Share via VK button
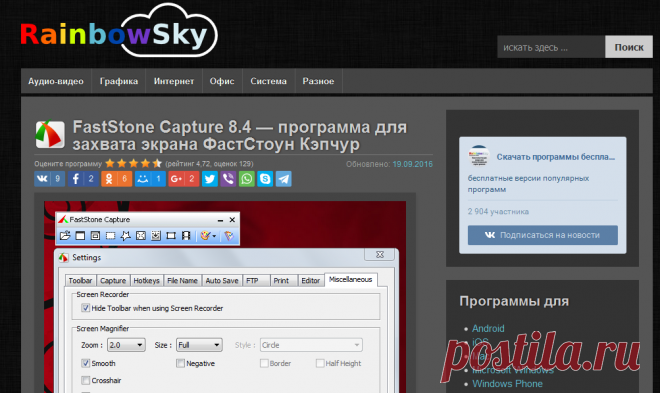The height and width of the screenshot is (393, 660). point(50,179)
